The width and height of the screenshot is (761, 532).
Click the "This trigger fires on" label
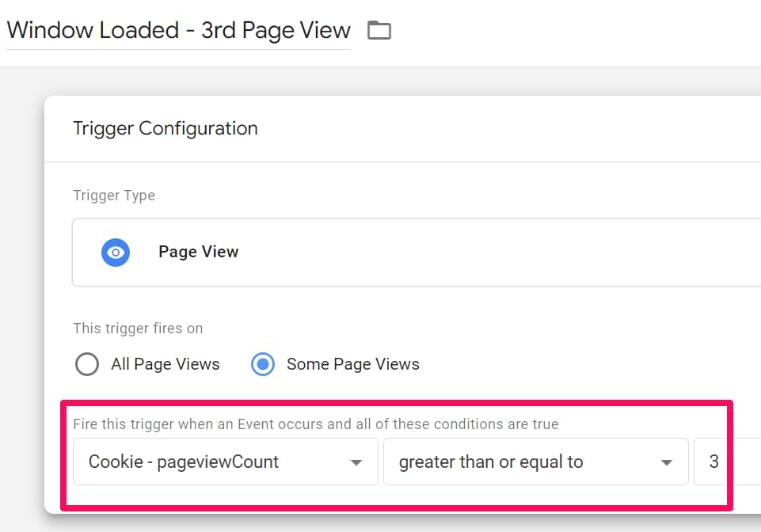(x=138, y=328)
